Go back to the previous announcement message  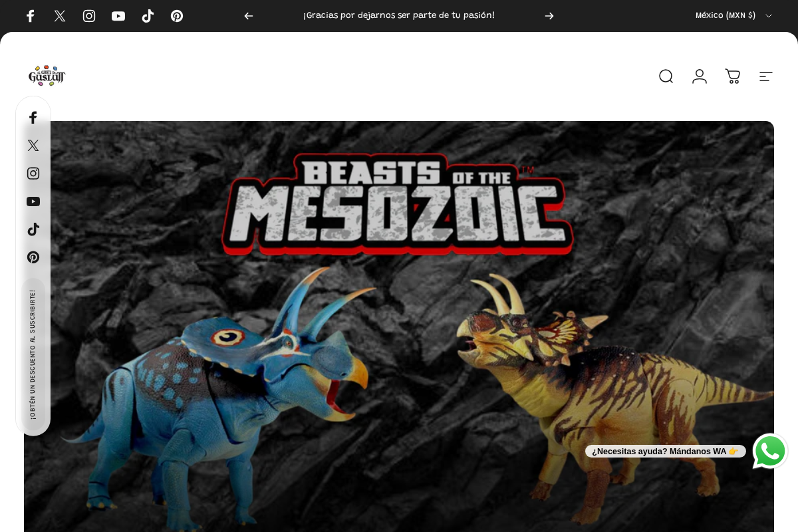pyautogui.click(x=249, y=16)
